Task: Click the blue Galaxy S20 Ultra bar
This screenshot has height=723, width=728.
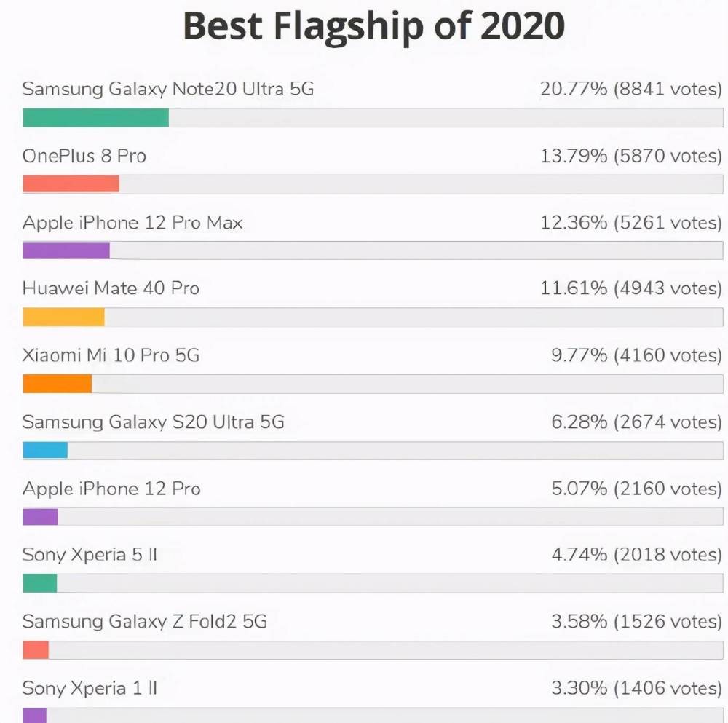Action: pyautogui.click(x=45, y=451)
